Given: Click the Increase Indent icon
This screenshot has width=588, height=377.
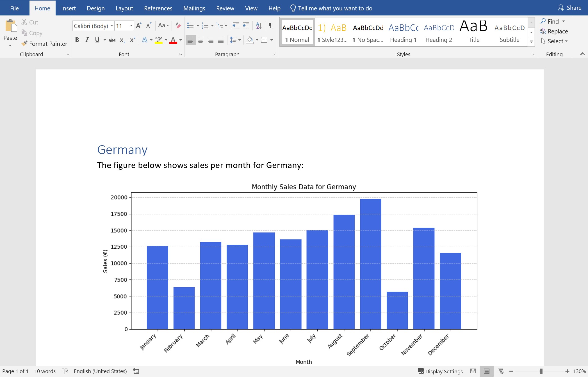Looking at the screenshot, I should 246,26.
